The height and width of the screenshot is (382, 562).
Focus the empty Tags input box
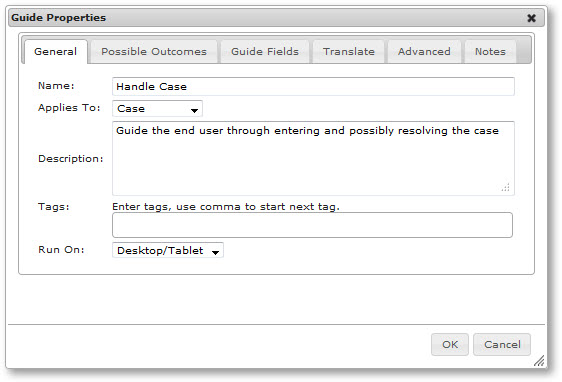pyautogui.click(x=312, y=225)
